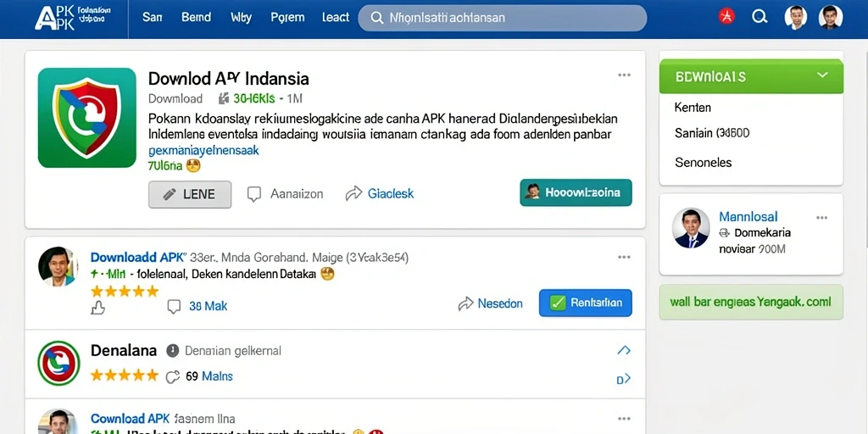This screenshot has width=868, height=434.
Task: Click the shield app icon of Downlod APK Indansia
Action: 87,117
